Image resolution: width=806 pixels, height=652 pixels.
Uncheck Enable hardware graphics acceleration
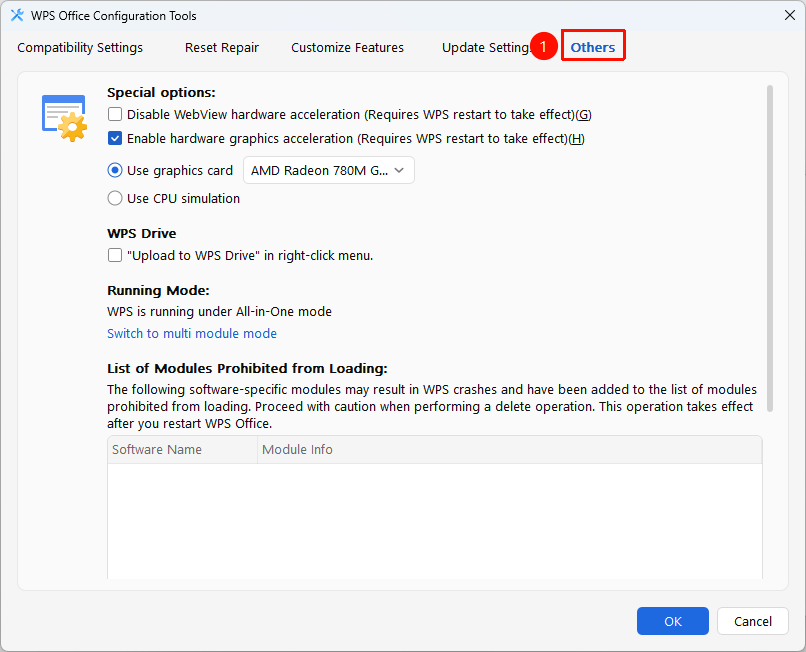click(x=115, y=138)
